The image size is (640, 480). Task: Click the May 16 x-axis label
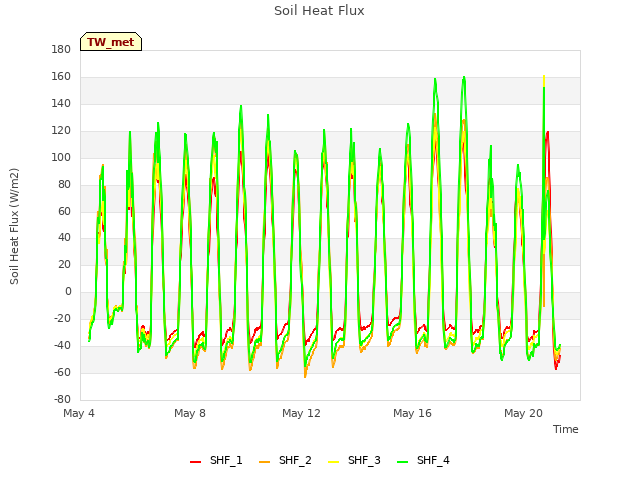coord(412,413)
